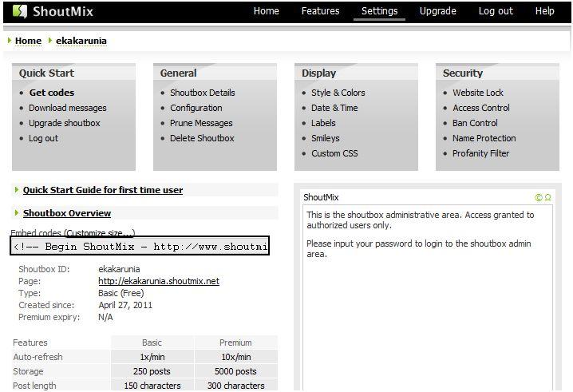Click the copyright icon in ShoutMix widget
Image resolution: width=573 pixels, height=392 pixels.
pyautogui.click(x=538, y=197)
